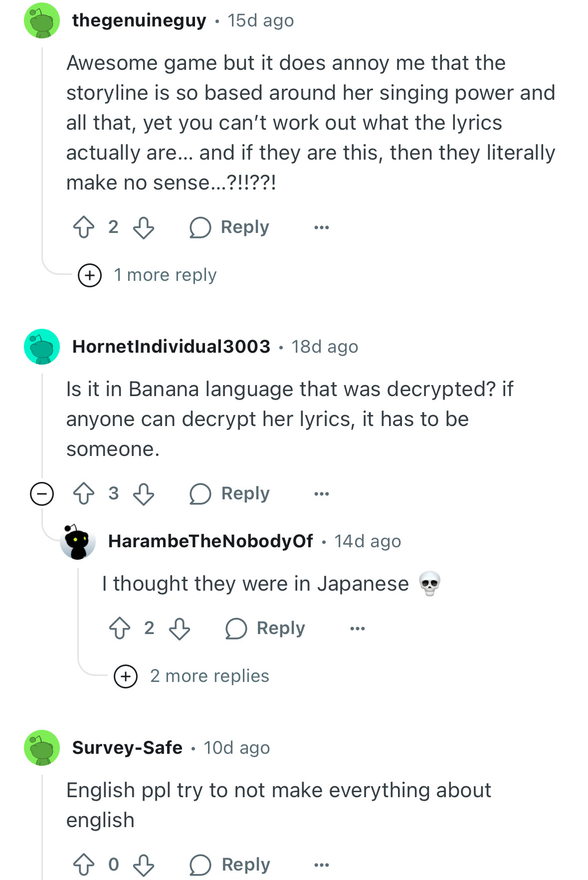Upvote HornetIndividual3003's comment
Viewport: 588px width, 880px height.
[x=84, y=494]
